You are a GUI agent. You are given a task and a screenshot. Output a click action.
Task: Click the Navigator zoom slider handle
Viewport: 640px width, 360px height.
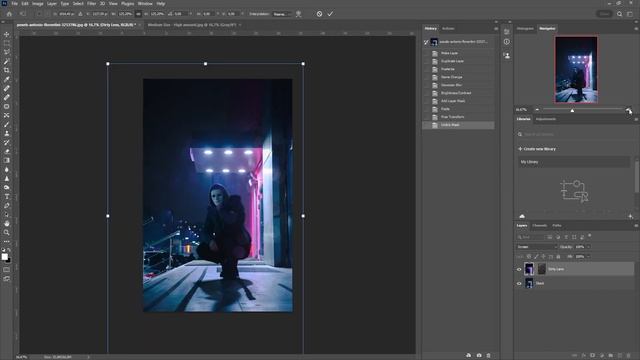click(572, 110)
